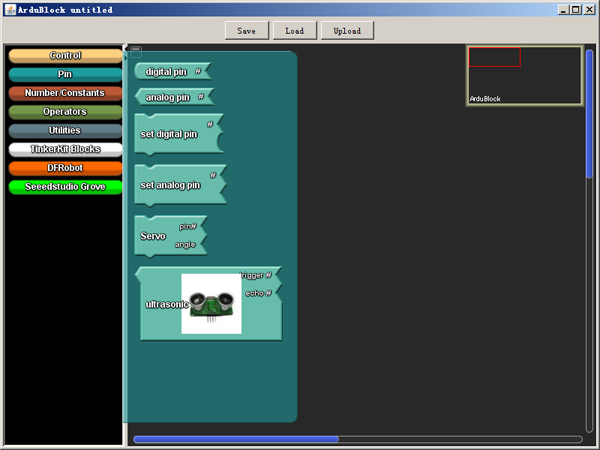Image resolution: width=600 pixels, height=450 pixels.
Task: Click the Load button
Action: point(295,31)
